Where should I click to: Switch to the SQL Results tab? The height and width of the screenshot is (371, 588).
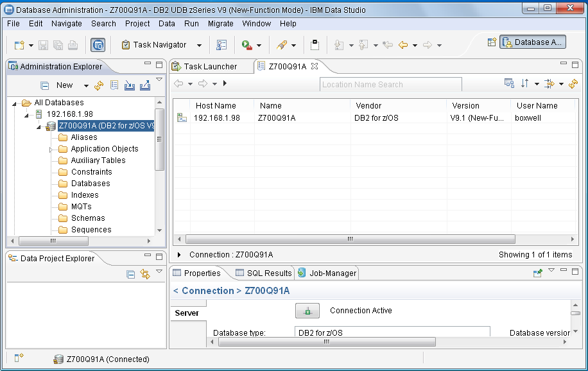(264, 273)
